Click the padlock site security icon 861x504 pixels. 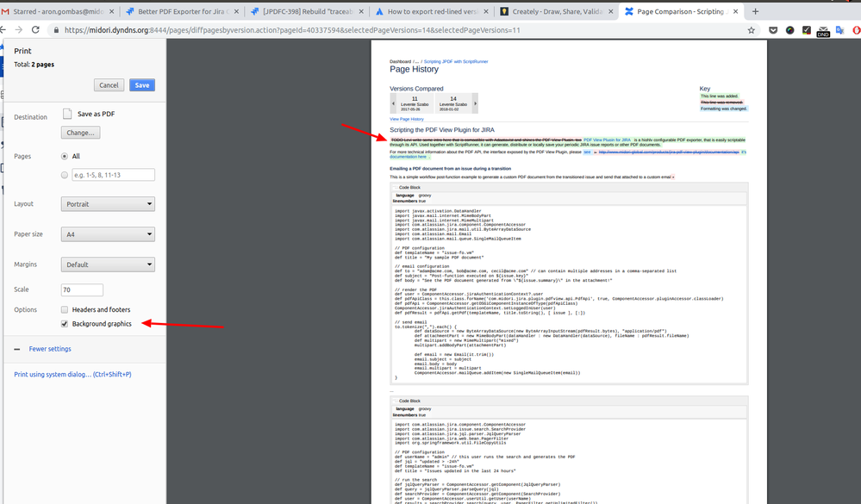(56, 30)
